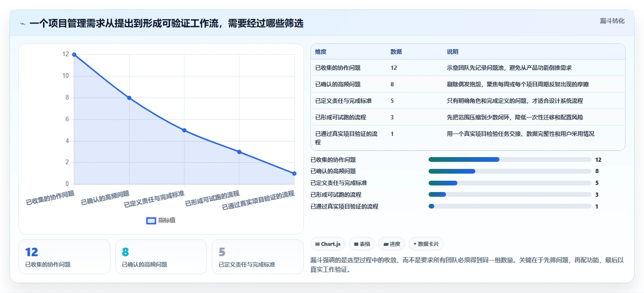Open the data card showing 8

click(x=161, y=257)
